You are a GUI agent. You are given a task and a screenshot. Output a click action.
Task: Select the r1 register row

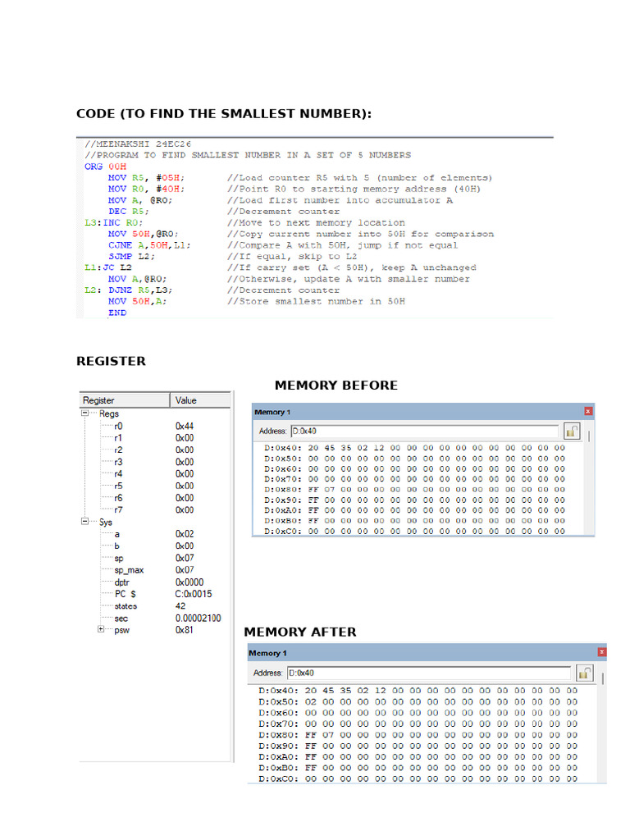[155, 438]
